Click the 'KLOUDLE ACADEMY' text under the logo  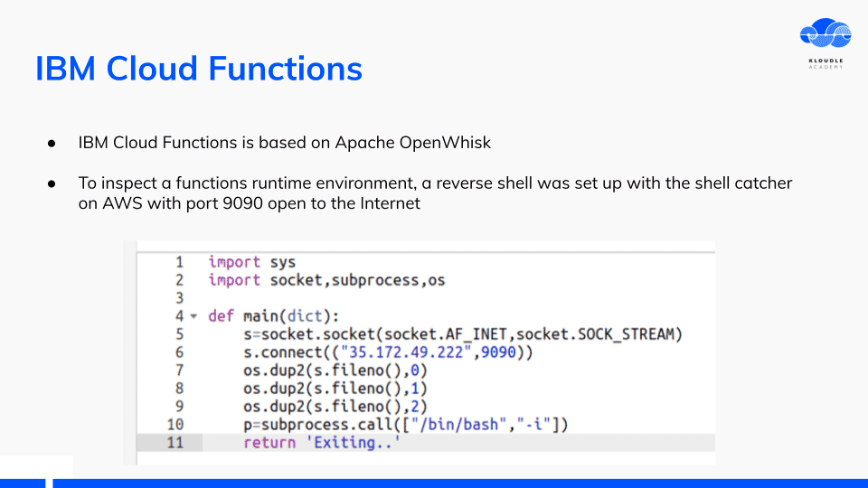[826, 63]
